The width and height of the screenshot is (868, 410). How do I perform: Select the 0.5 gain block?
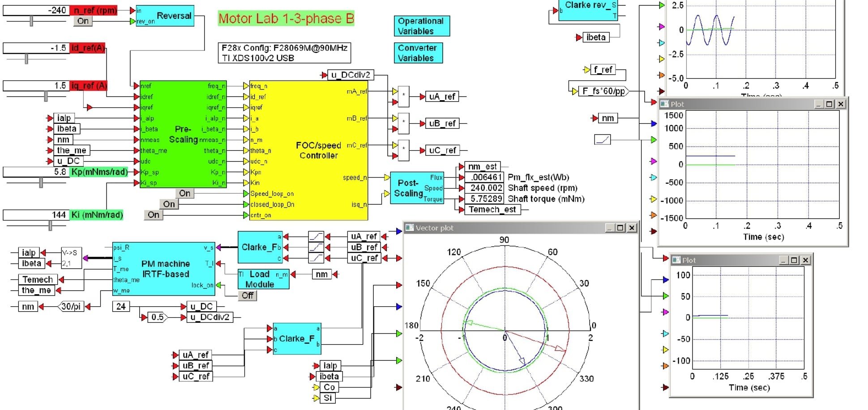tap(158, 317)
